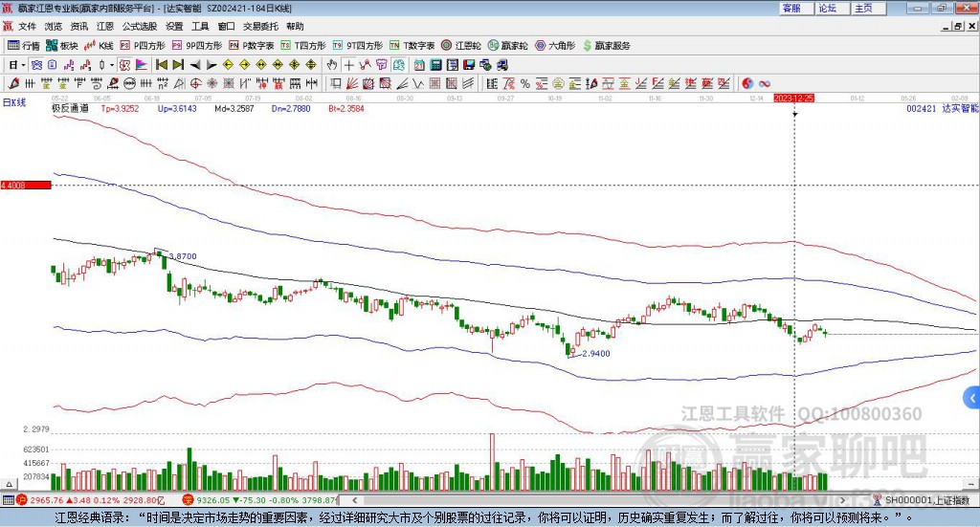Open the 设置 menu
980x527 pixels.
pyautogui.click(x=174, y=26)
